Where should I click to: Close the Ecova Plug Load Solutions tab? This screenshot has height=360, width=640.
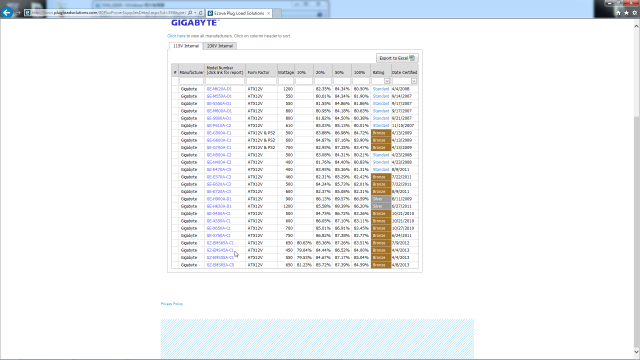click(x=268, y=13)
